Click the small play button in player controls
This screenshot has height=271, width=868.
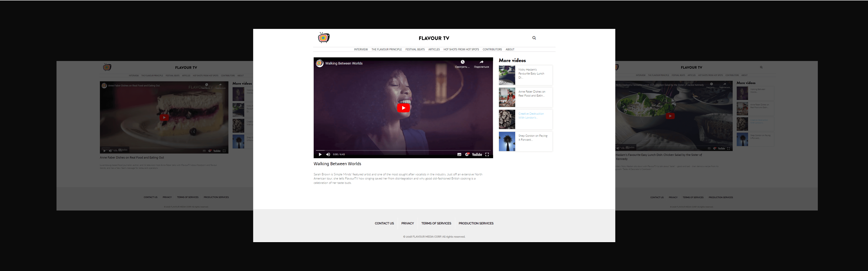[x=320, y=154]
